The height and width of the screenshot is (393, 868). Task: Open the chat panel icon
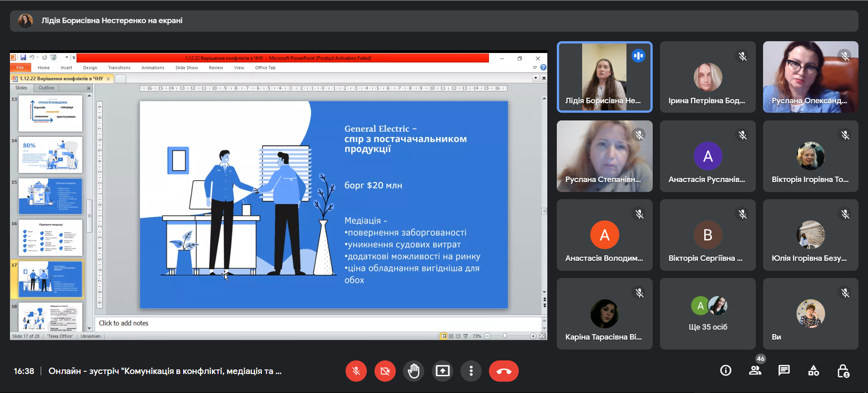(784, 371)
